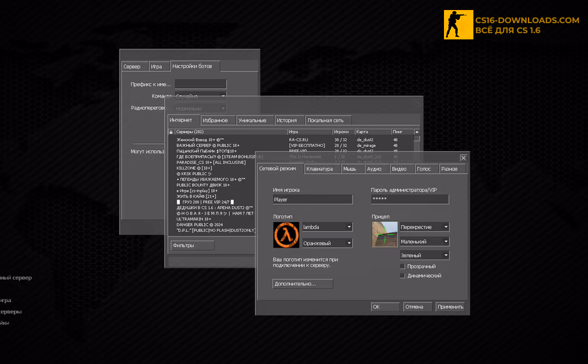
Task: Open the Дополнительно... advanced settings button
Action: 302,284
